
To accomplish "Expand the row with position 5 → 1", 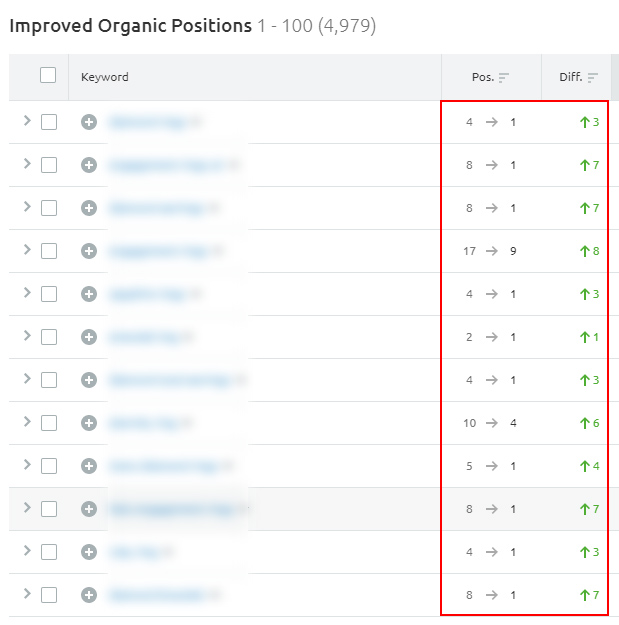I will 27,465.
